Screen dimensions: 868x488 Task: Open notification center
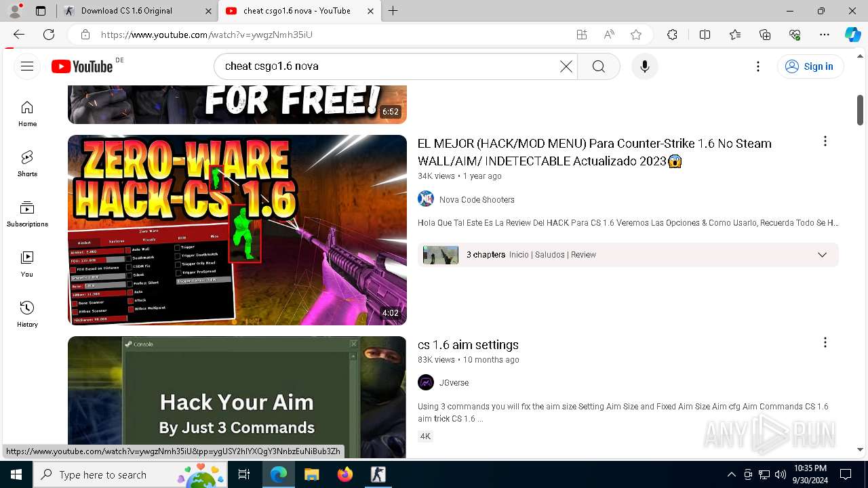(x=846, y=474)
